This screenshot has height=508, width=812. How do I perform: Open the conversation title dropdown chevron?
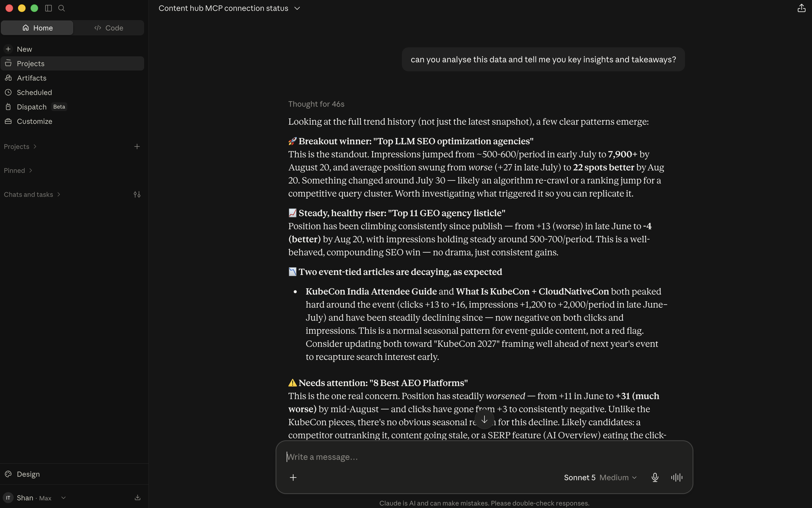click(297, 8)
